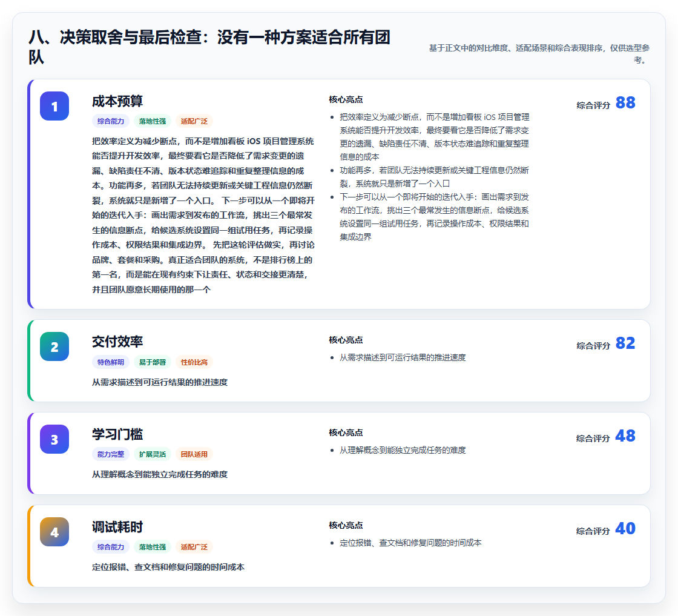Select the 性价比高 tag
This screenshot has width=678, height=616.
(194, 362)
